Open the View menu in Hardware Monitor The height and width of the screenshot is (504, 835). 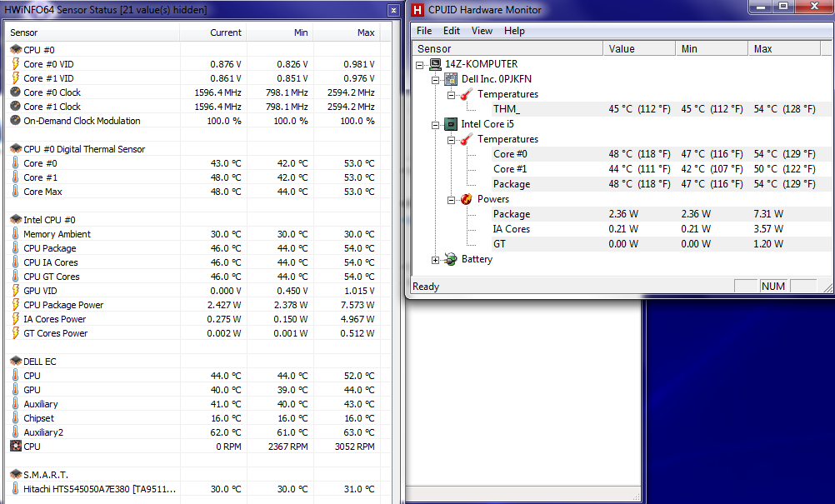pyautogui.click(x=482, y=31)
